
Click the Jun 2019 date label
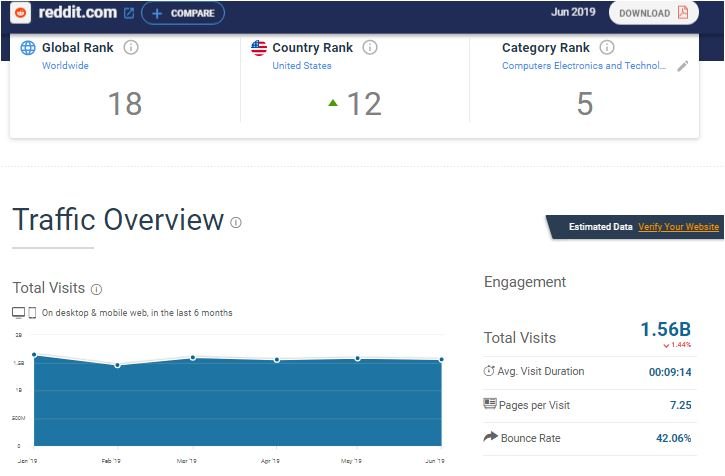[573, 12]
